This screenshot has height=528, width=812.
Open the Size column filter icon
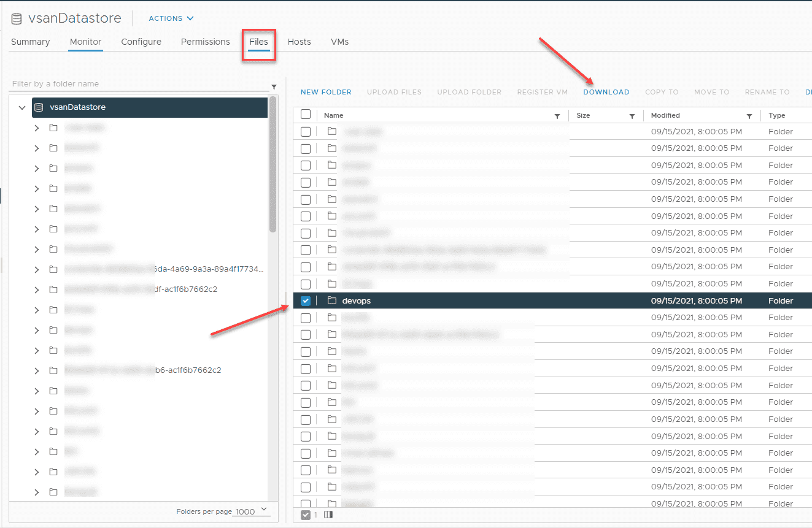click(632, 117)
